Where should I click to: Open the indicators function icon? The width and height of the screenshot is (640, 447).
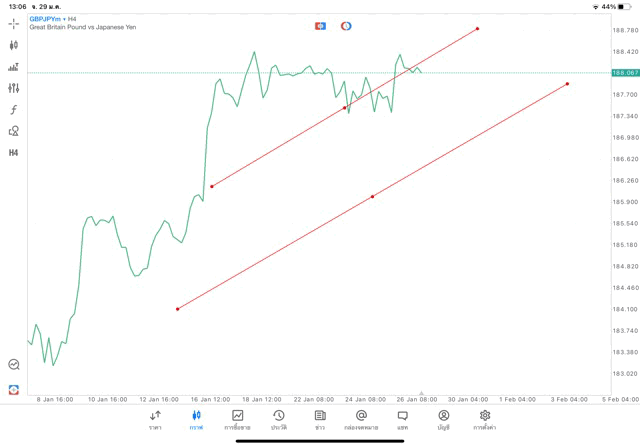tap(14, 110)
